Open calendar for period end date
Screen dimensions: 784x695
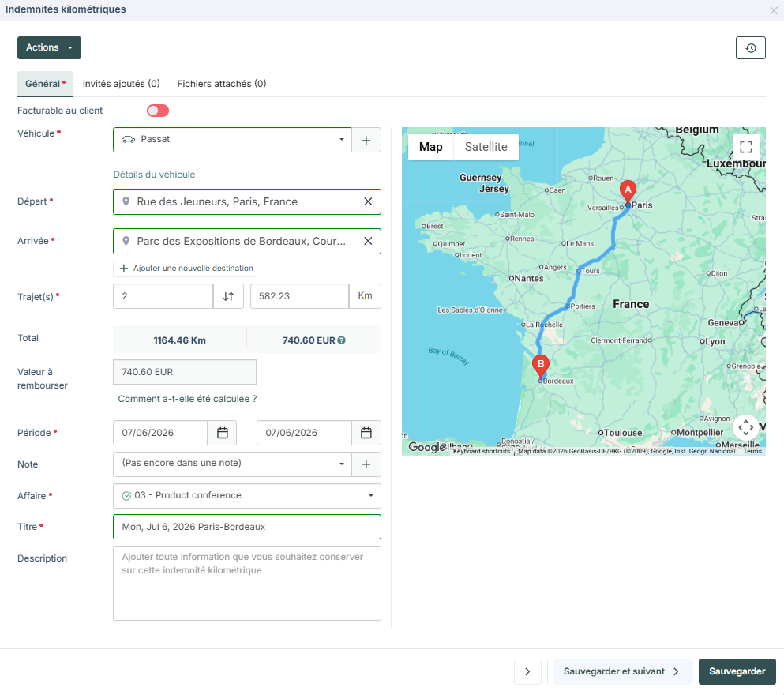pyautogui.click(x=366, y=433)
